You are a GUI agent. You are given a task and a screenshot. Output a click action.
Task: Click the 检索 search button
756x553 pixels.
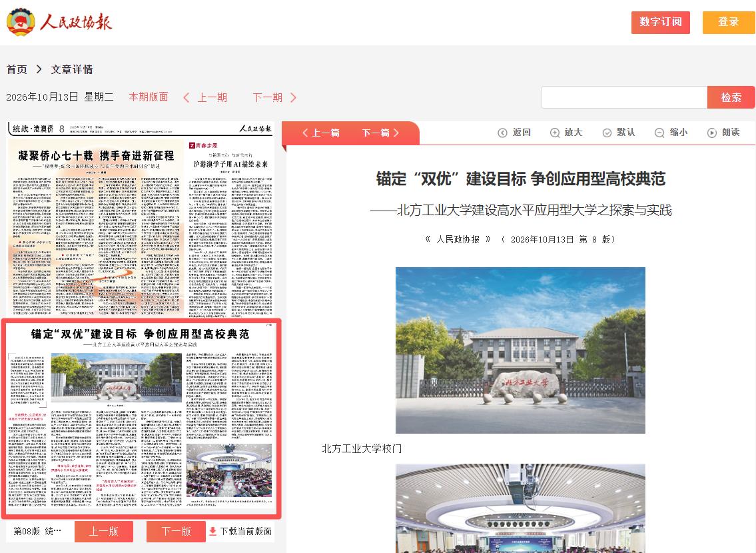[731, 97]
